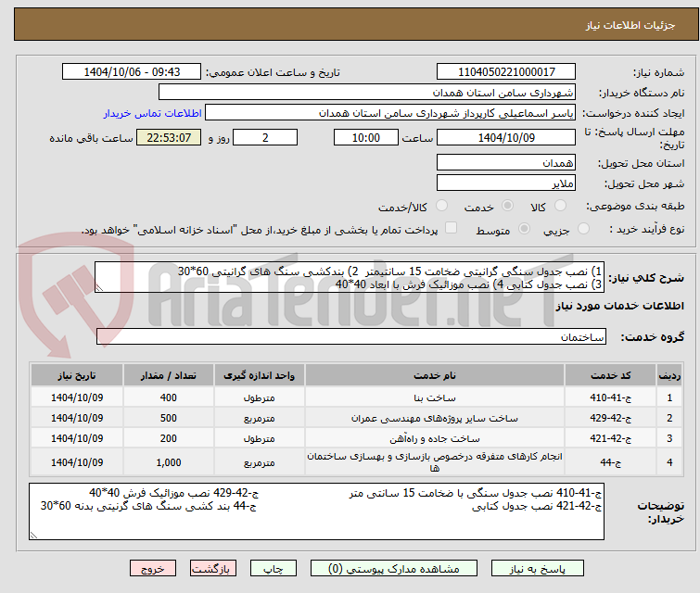This screenshot has height=593, width=700.
Task: Click the delivery city field ملایر
Action: 506,183
